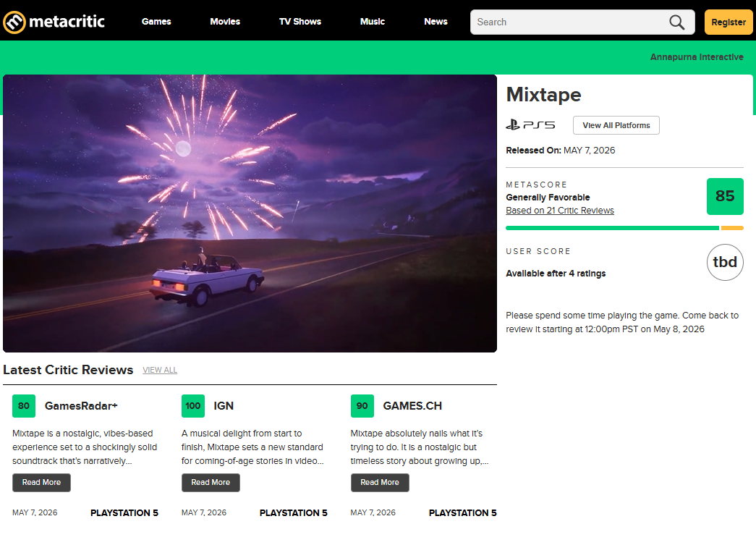
Task: Click the GamesRadar+ score badge 80
Action: 24,406
